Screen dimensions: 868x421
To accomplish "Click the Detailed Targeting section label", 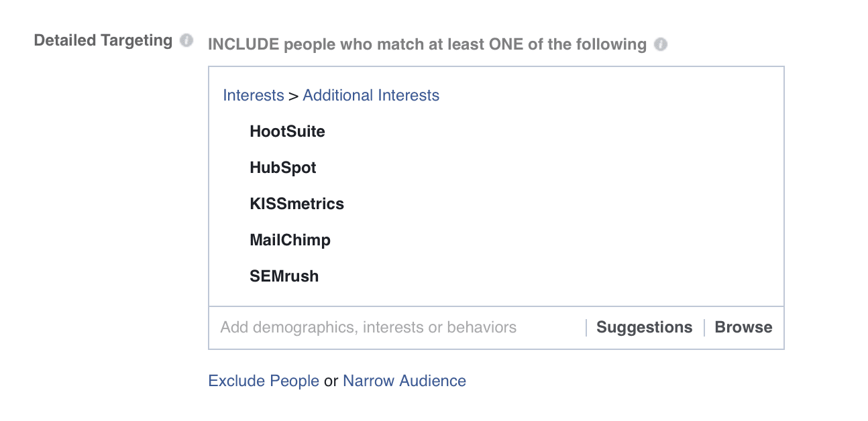I will [103, 41].
